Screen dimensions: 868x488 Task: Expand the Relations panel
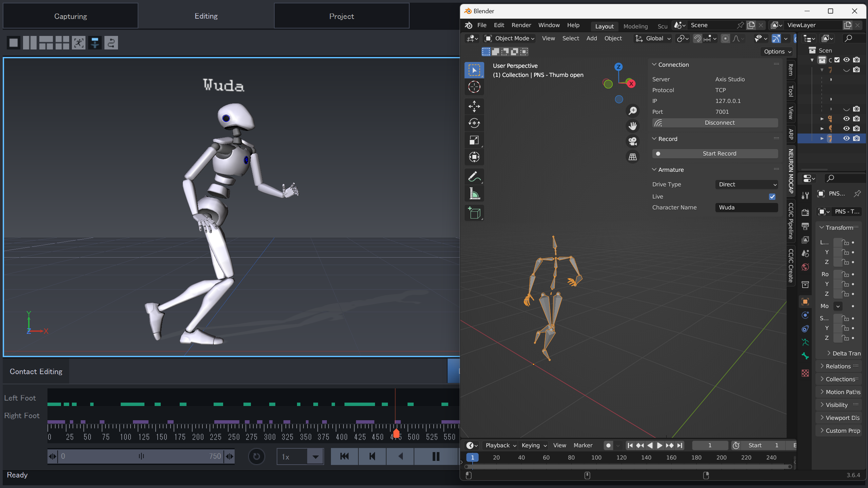tap(838, 366)
